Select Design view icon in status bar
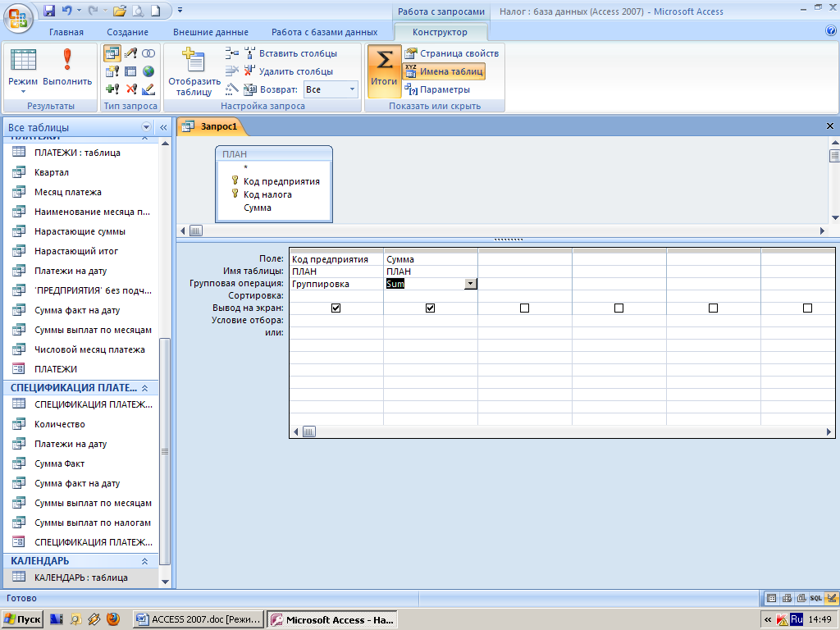The width and height of the screenshot is (840, 630). [x=831, y=598]
